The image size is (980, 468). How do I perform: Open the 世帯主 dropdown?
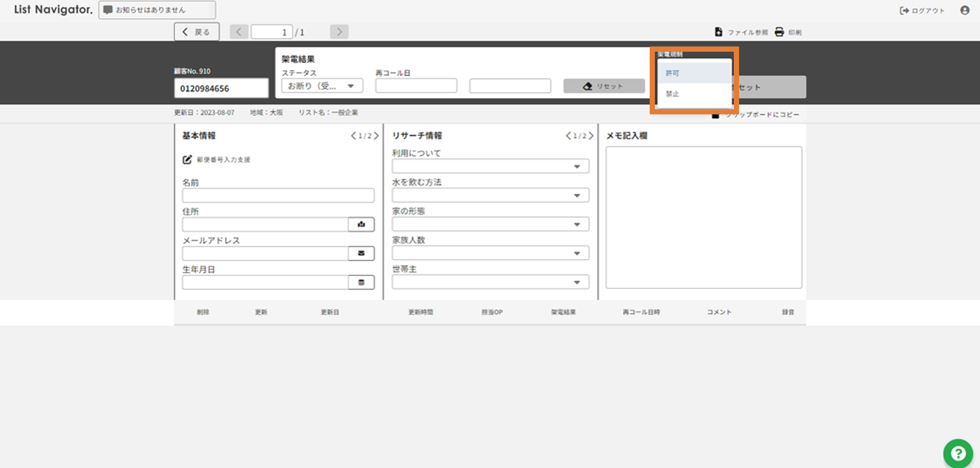pos(490,283)
